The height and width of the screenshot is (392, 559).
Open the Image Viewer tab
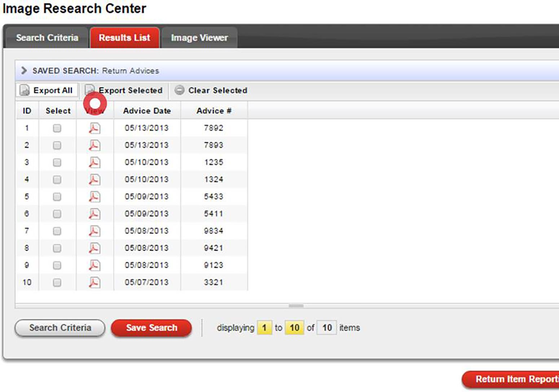coord(199,38)
